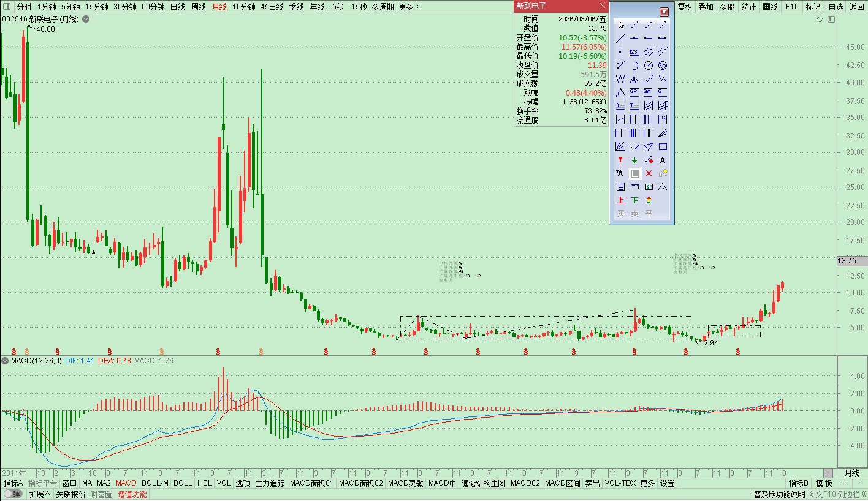This screenshot has width=868, height=501.
Task: Select the 缠论结构主图 indicator tab
Action: [x=484, y=483]
